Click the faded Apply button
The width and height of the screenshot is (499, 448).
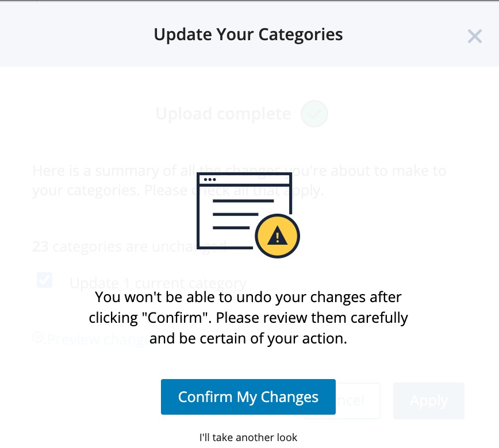pyautogui.click(x=429, y=401)
